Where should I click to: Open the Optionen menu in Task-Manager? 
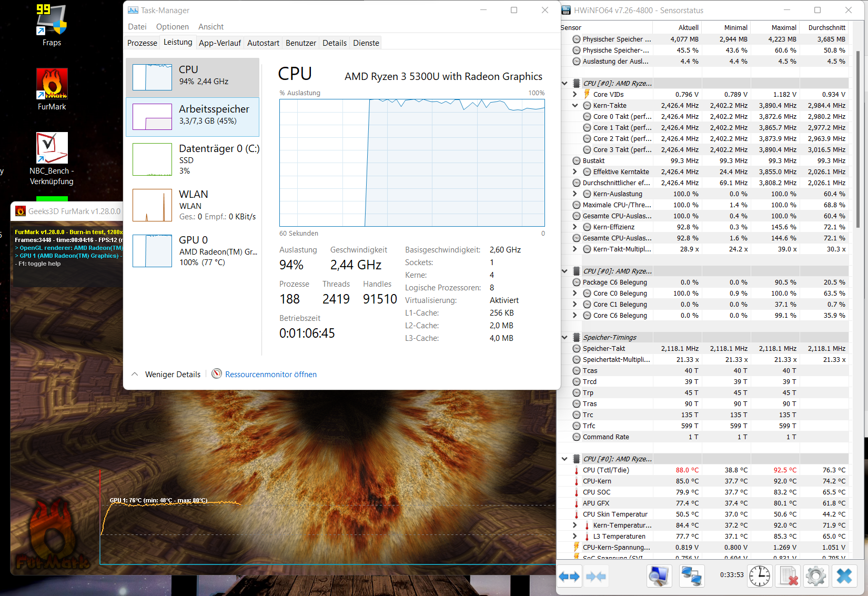coord(173,27)
